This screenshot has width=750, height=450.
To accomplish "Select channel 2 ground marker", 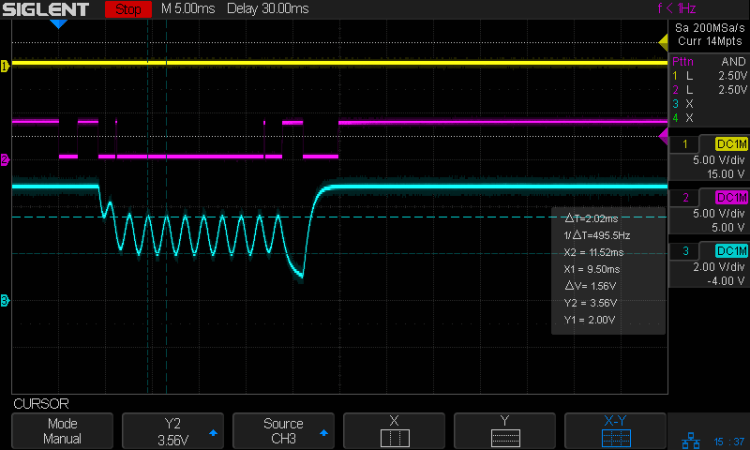I will (x=5, y=159).
